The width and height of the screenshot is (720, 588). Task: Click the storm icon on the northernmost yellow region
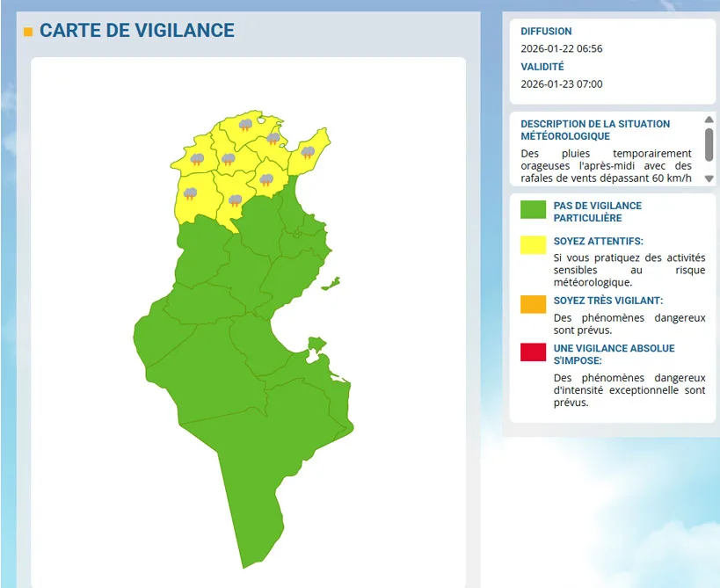tap(245, 125)
